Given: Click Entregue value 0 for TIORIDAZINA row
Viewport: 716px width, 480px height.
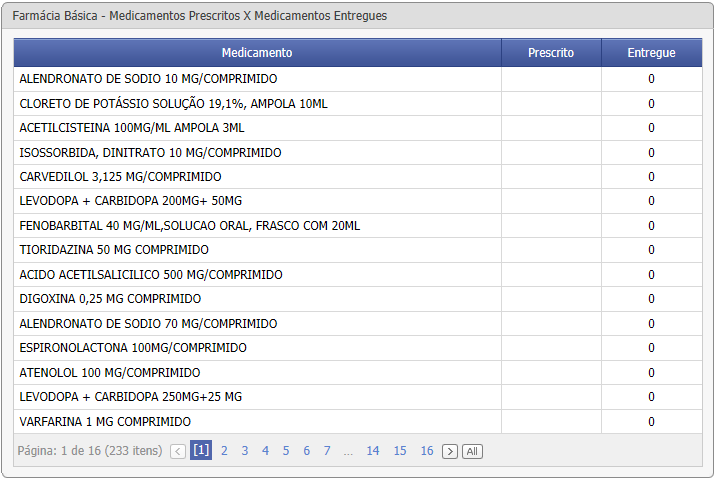Looking at the screenshot, I should tap(652, 250).
